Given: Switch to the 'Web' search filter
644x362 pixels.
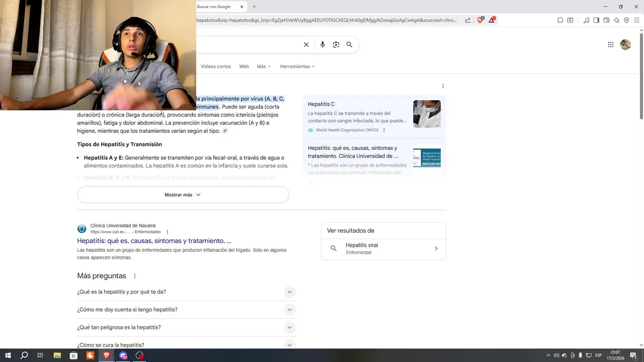Looking at the screenshot, I should [244, 66].
